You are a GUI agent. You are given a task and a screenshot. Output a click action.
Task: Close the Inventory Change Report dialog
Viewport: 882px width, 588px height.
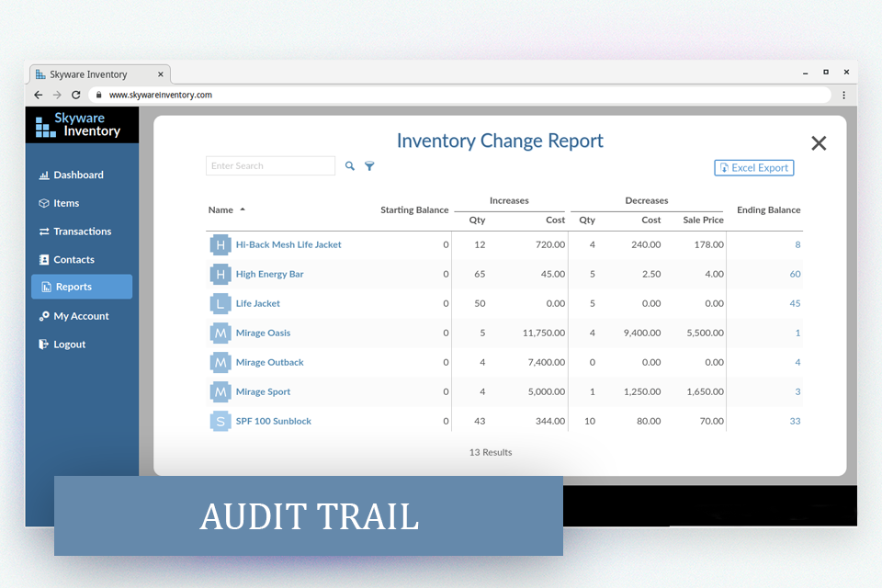tap(819, 143)
